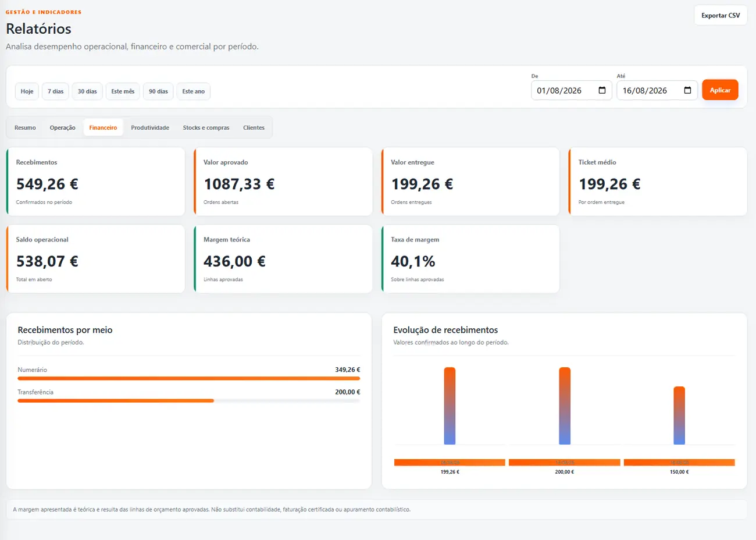756x540 pixels.
Task: Open the Operação tab
Action: tap(62, 127)
